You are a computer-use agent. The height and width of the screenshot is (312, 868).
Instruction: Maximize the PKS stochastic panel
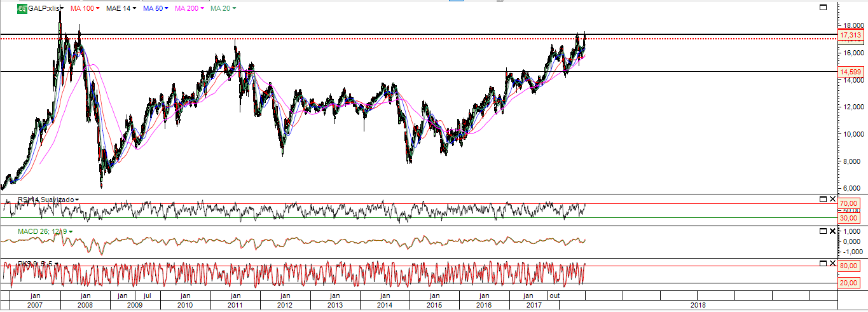(x=823, y=262)
